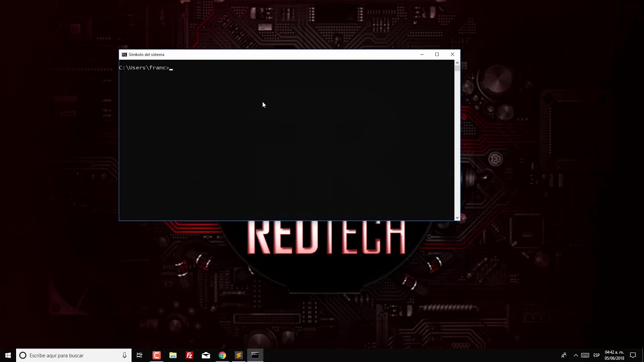The width and height of the screenshot is (644, 362).
Task: Click the console scrollbar up arrow
Action: [457, 62]
